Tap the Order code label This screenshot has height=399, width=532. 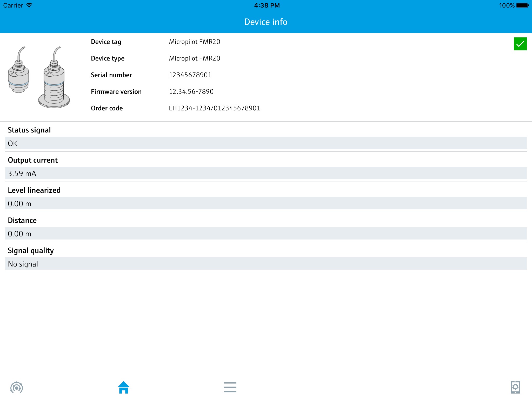(107, 108)
